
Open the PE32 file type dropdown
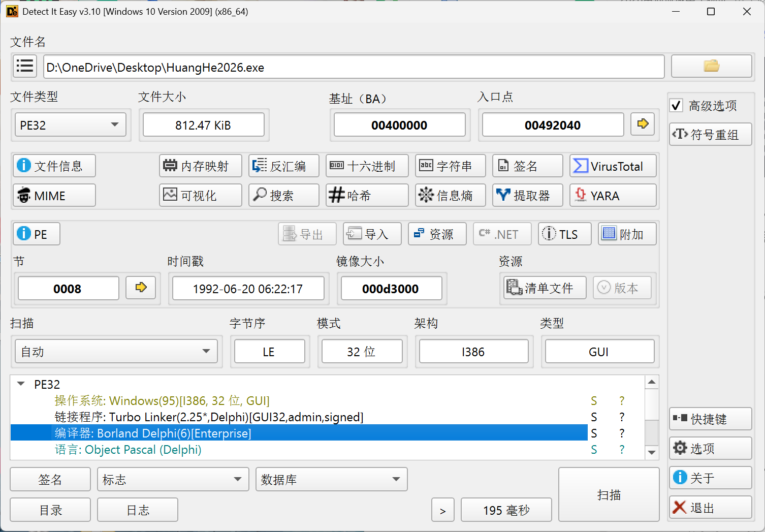point(71,124)
